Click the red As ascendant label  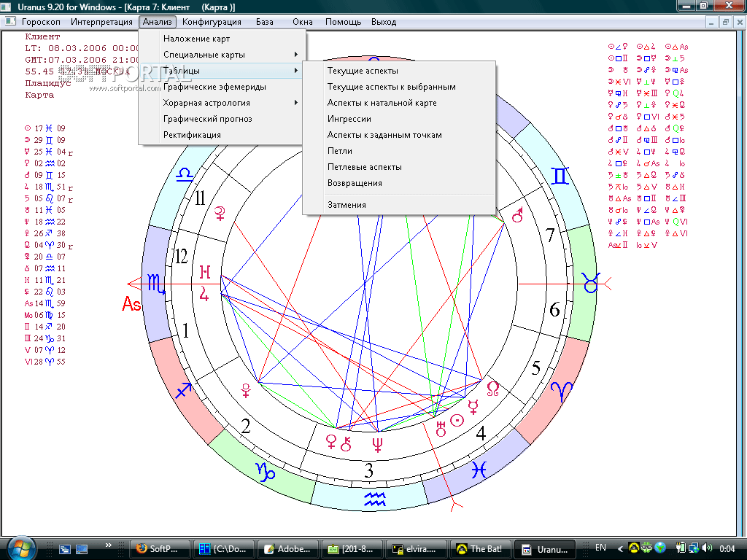[x=131, y=303]
